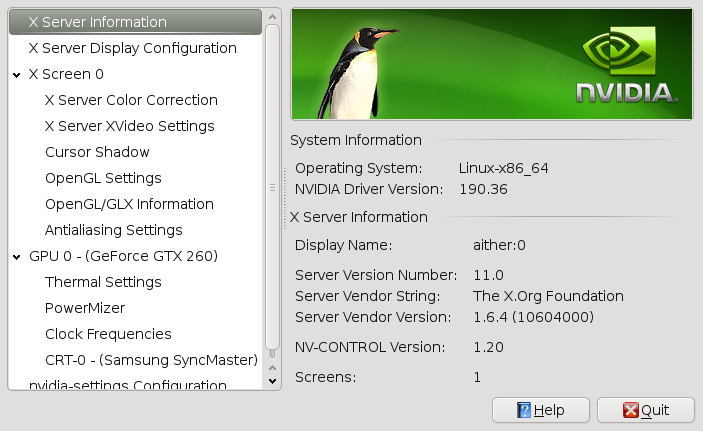Click the blue question mark Help icon

[x=524, y=410]
